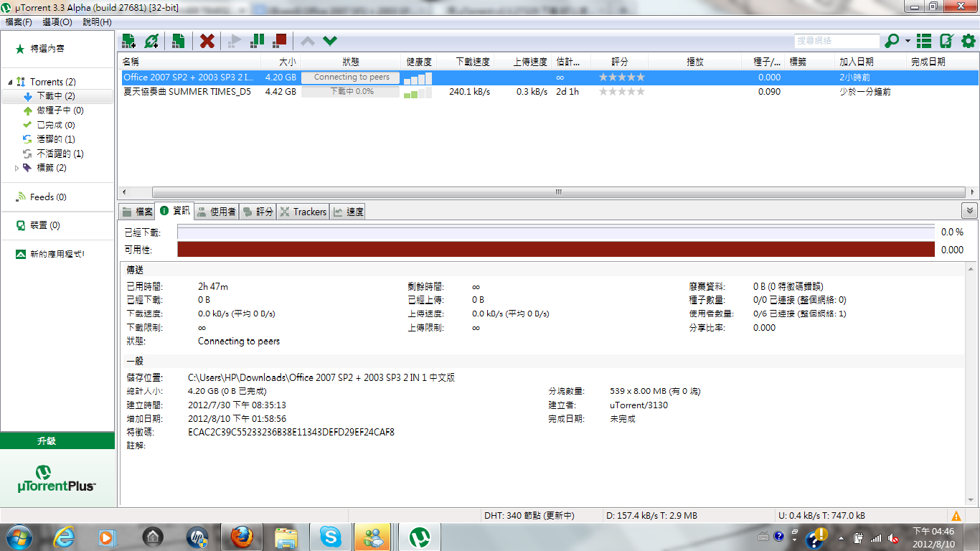Click the µTorrent taskbar icon
Viewport: 980px width, 551px height.
pos(419,537)
